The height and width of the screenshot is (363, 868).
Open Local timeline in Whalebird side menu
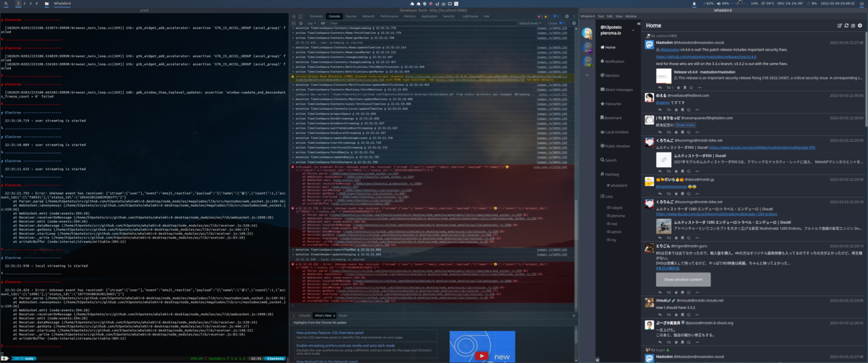[x=616, y=132]
